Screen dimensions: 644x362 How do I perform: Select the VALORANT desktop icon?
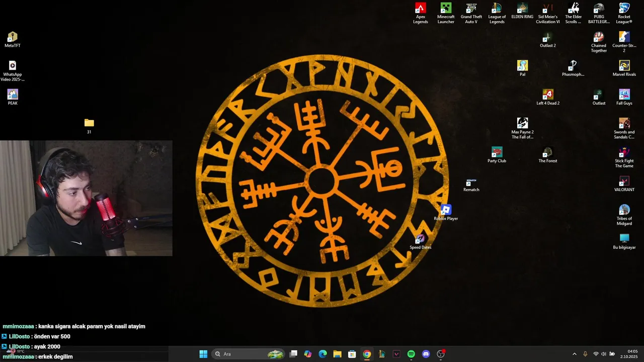coord(624,184)
